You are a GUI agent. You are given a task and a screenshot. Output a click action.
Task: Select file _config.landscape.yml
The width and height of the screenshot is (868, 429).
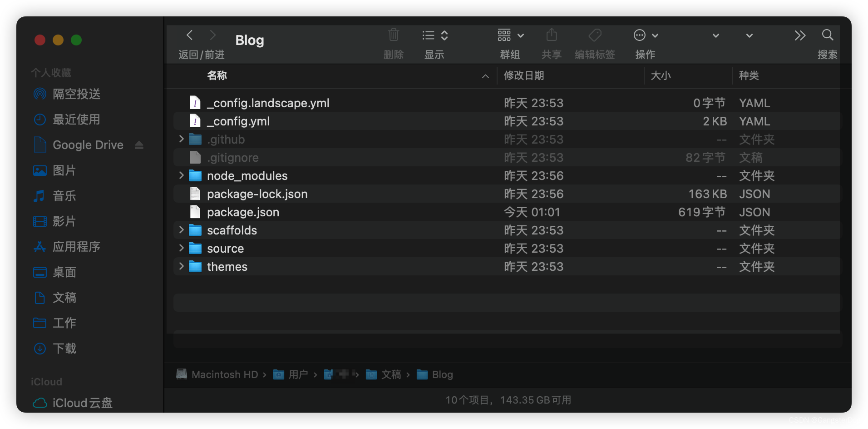coord(268,103)
